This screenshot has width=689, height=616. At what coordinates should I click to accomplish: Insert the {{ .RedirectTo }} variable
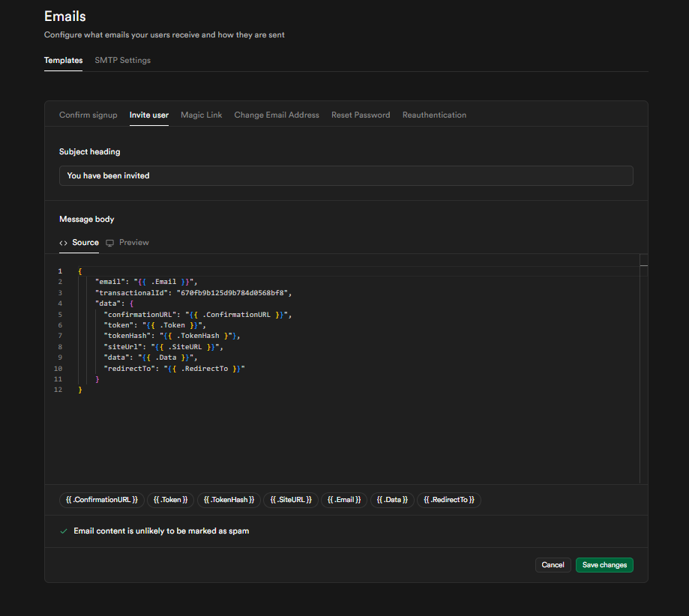pos(448,500)
